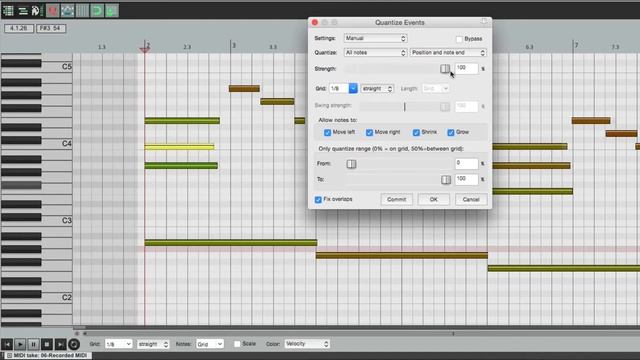
Task: Click the red edit cursor marker at bar 2
Action: [x=144, y=49]
